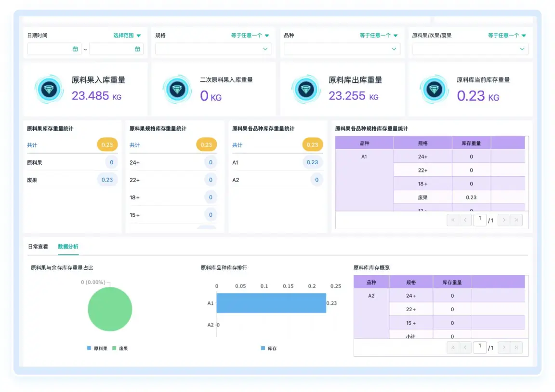Switch to the 日常查看 tab

tap(38, 246)
